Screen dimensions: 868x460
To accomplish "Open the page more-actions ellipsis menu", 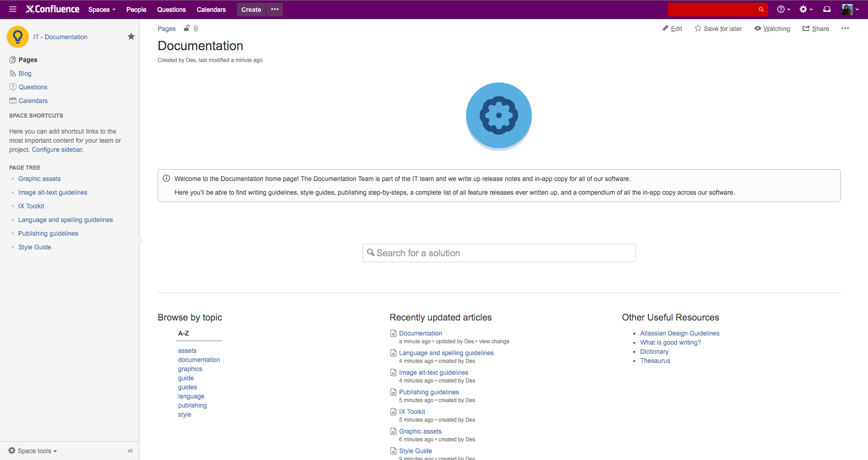I will [845, 28].
